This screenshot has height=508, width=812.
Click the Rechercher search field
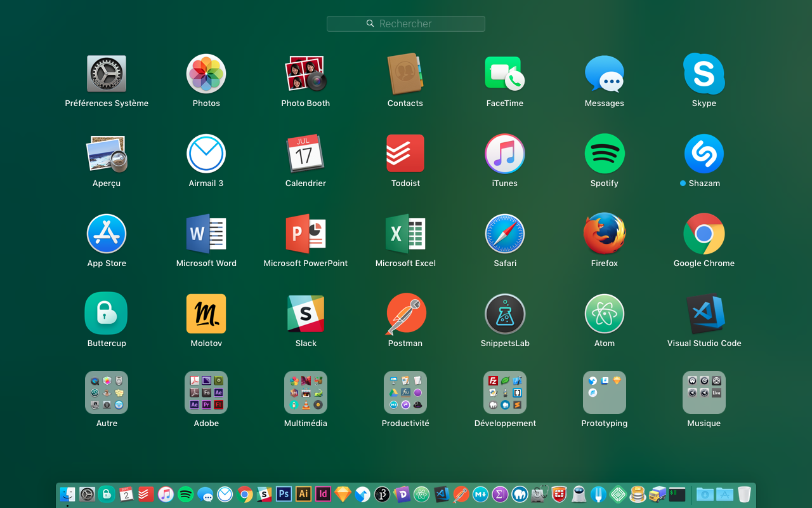click(x=406, y=23)
